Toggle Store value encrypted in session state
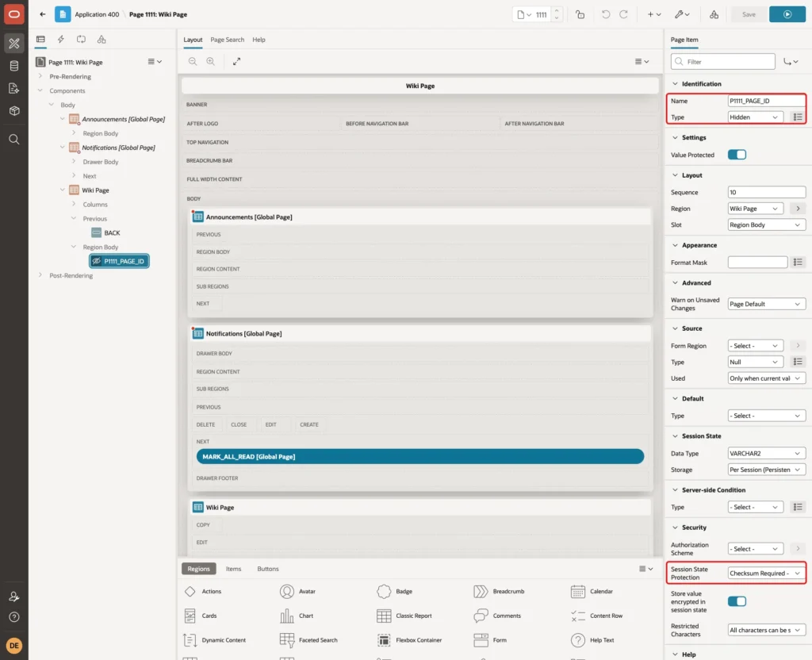 (x=737, y=601)
